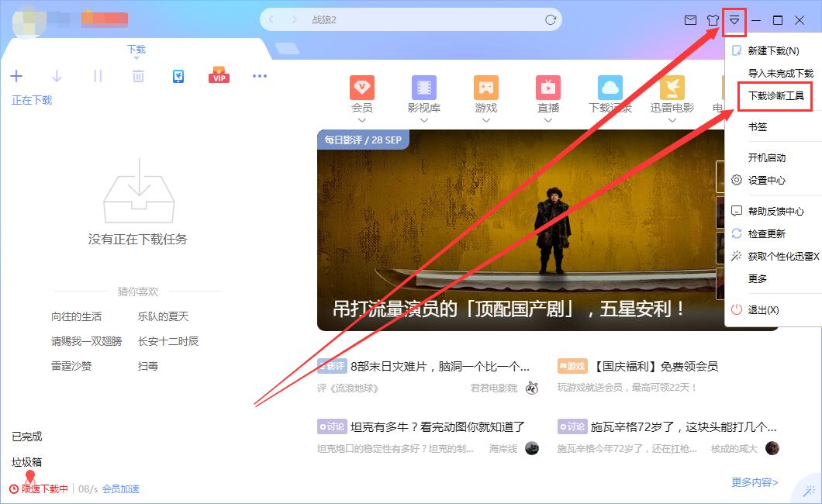Choose 设置中心 in the dropdown menu
Image resolution: width=822 pixels, height=504 pixels.
pyautogui.click(x=766, y=180)
